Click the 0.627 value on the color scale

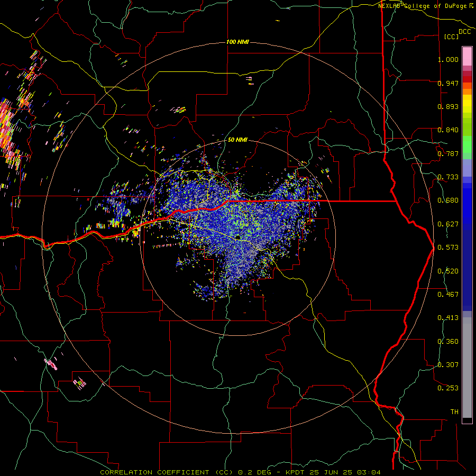click(448, 224)
